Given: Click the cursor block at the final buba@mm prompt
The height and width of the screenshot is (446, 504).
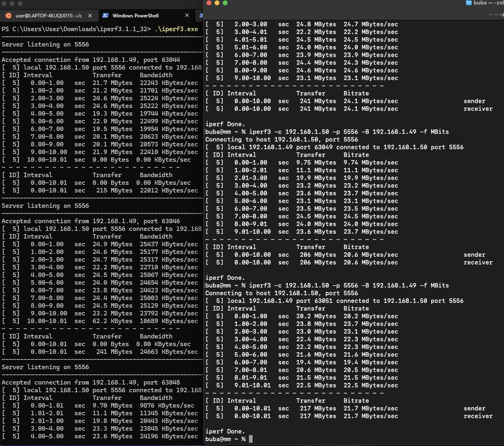Looking at the screenshot, I should (x=251, y=439).
